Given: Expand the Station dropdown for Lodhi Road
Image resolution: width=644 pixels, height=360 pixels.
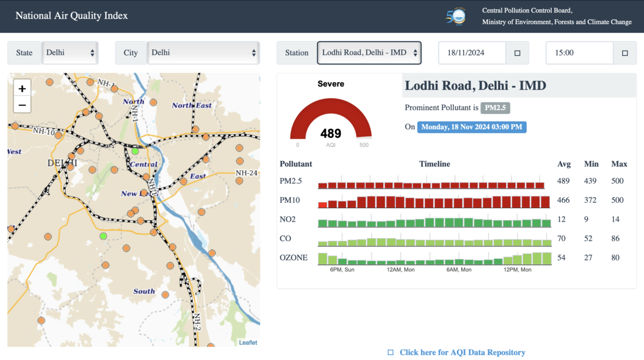Looking at the screenshot, I should pyautogui.click(x=369, y=53).
